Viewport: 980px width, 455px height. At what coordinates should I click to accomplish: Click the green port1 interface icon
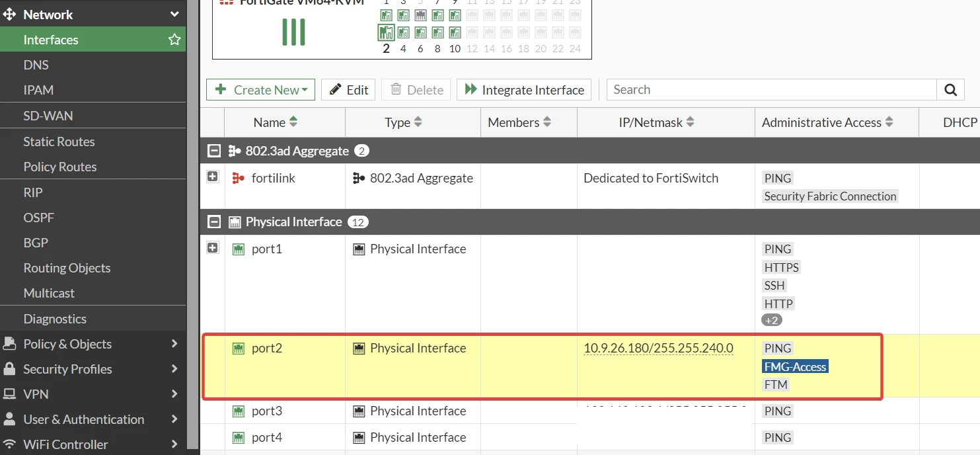(239, 249)
